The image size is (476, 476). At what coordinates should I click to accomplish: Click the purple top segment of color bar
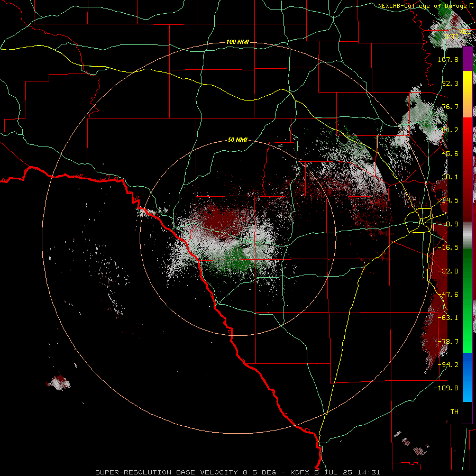(467, 59)
